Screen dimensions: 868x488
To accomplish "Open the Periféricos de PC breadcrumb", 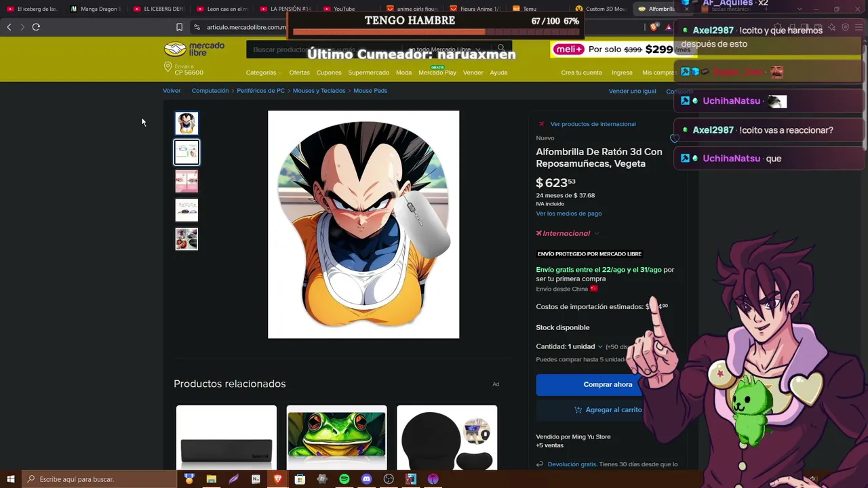I will click(260, 91).
